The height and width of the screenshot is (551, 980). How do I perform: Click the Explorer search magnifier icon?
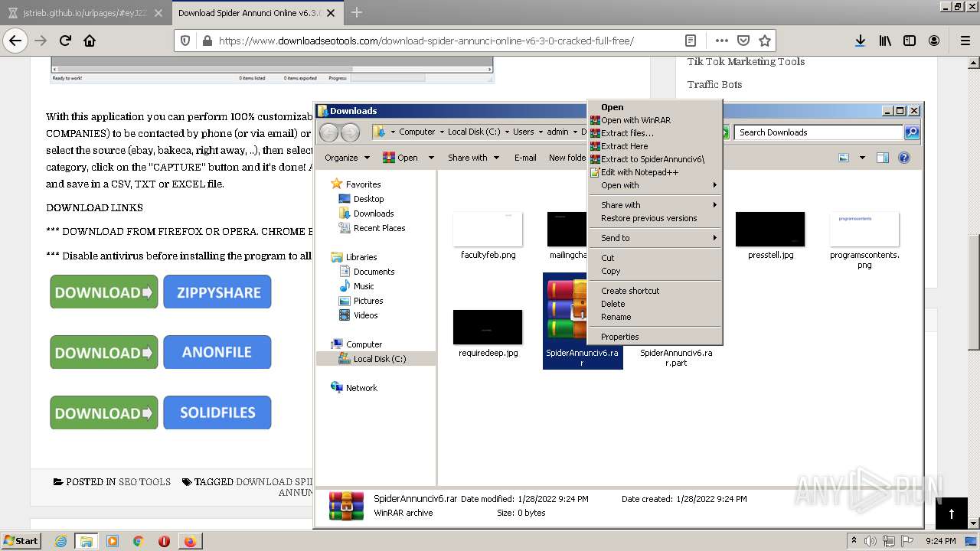tap(911, 132)
